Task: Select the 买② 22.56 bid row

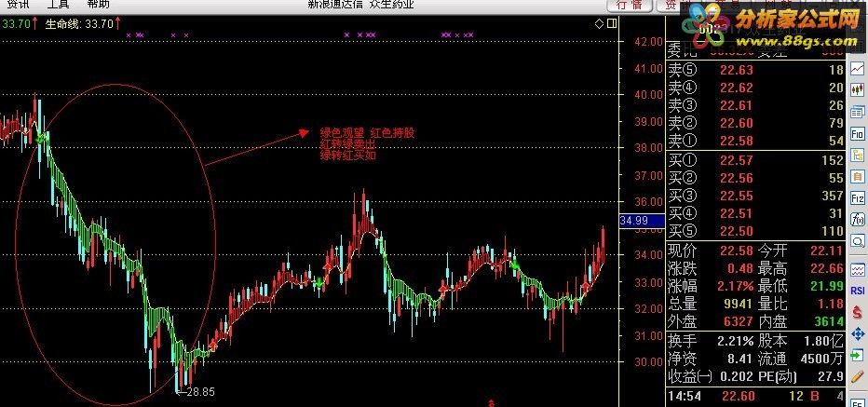Action: pos(755,178)
